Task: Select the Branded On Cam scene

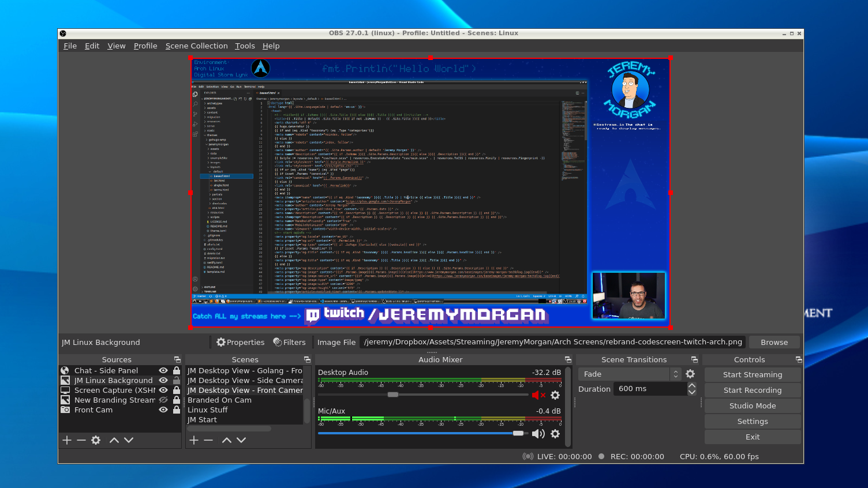Action: tap(219, 400)
